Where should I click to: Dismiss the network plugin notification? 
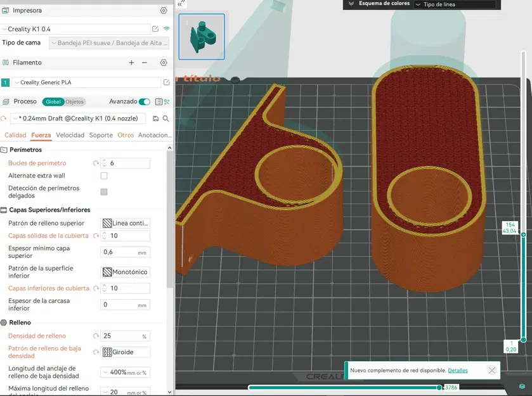click(x=491, y=370)
